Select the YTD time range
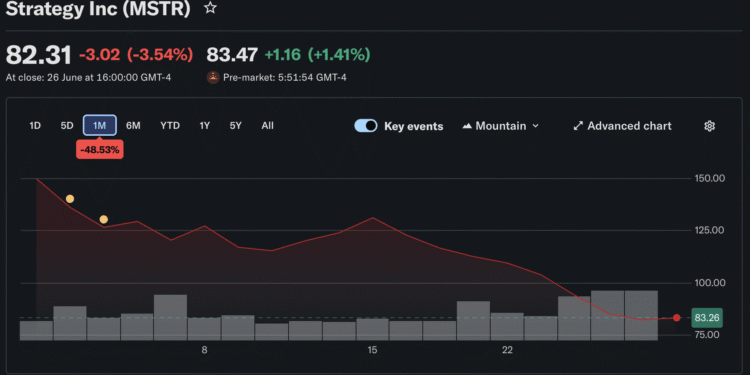 click(170, 126)
